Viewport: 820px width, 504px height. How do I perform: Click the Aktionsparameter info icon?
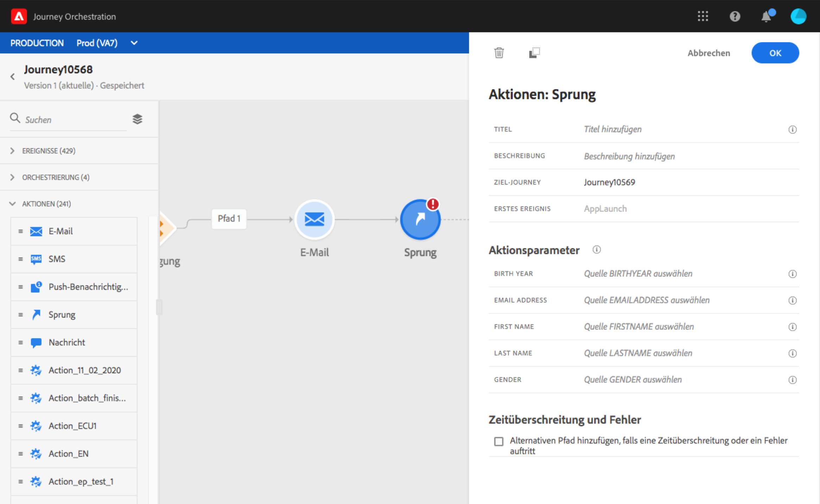(x=596, y=250)
